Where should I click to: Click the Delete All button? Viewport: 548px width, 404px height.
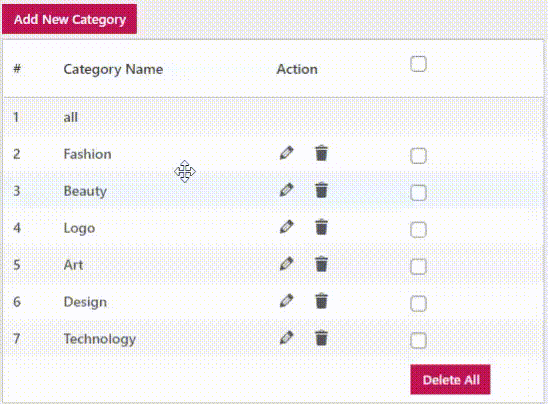450,380
